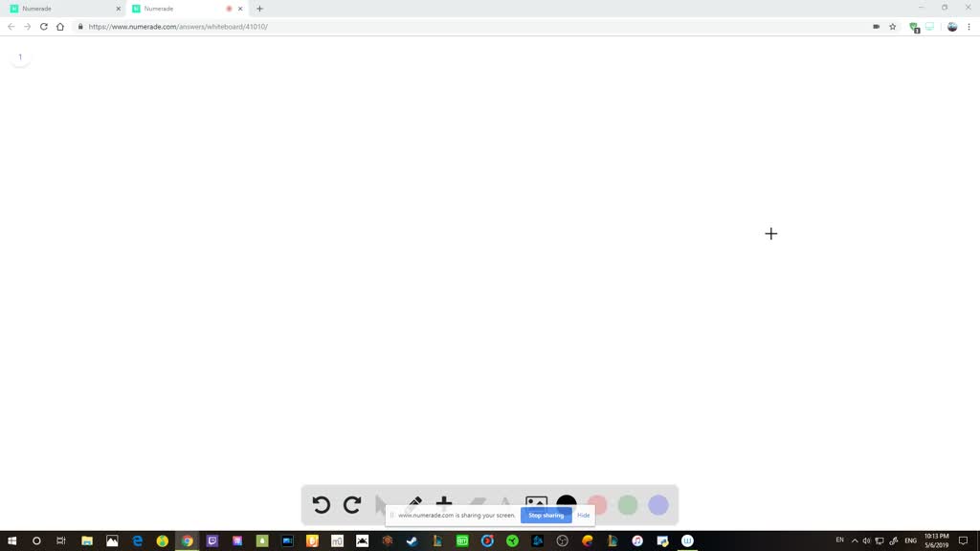
Task: Open Microsoft Edge from taskbar
Action: coord(138,541)
